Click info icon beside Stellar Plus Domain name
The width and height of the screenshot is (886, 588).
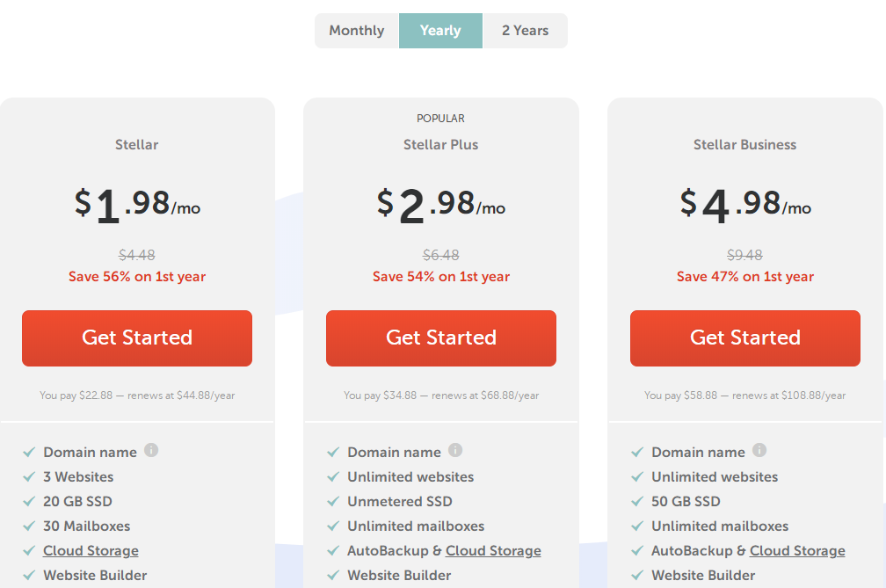[x=455, y=451]
